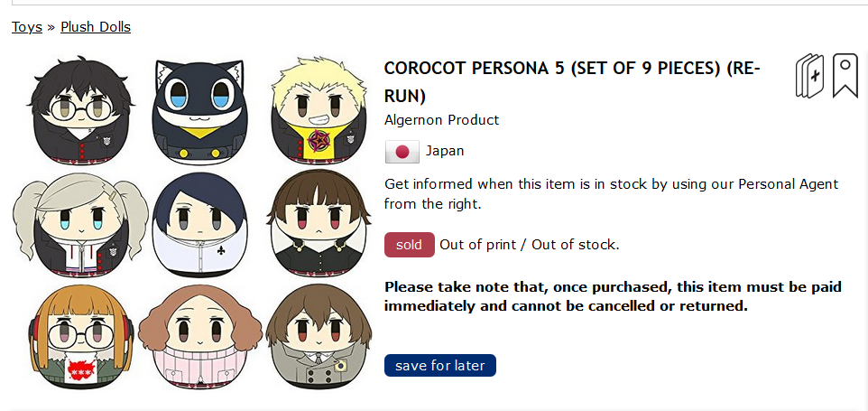
Task: Click the bookmark ribbon icon
Action: 845,76
